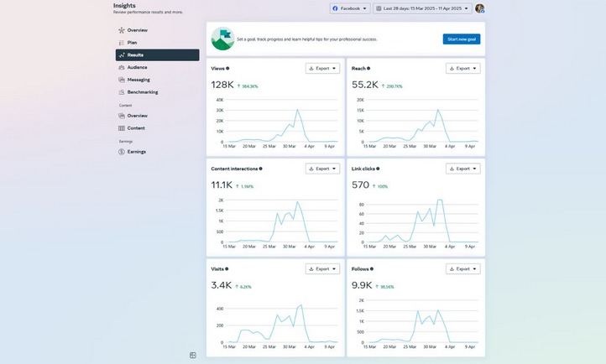
Task: Open the date range selector dropdown
Action: pyautogui.click(x=421, y=8)
